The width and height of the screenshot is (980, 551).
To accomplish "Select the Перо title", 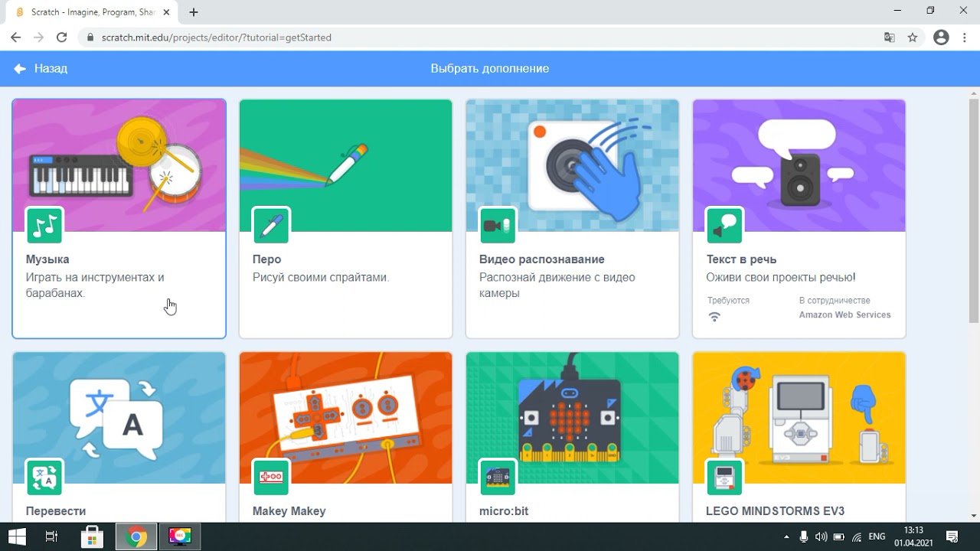I will click(x=267, y=259).
